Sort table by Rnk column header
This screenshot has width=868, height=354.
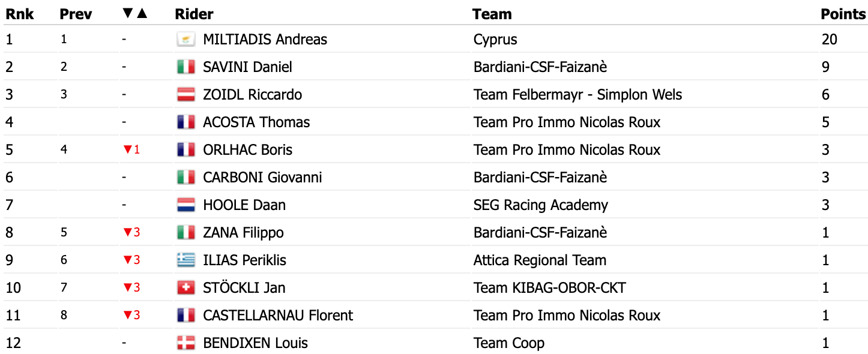(x=20, y=14)
